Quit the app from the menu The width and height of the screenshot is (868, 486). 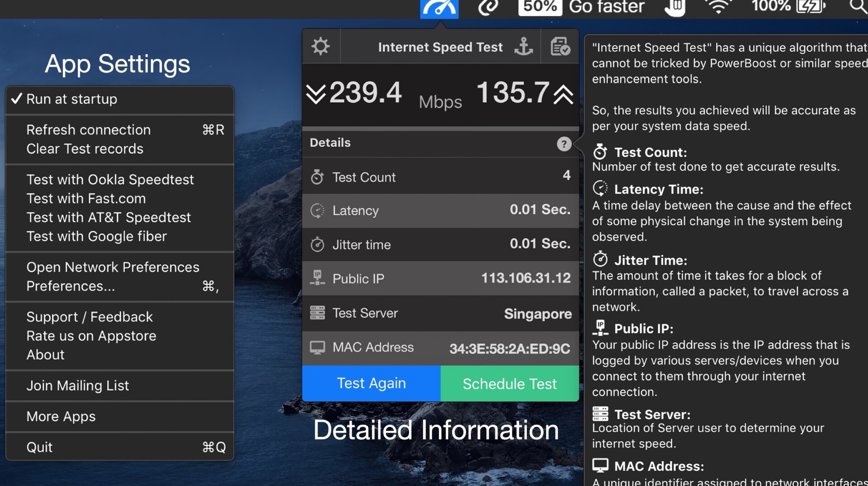click(x=120, y=448)
